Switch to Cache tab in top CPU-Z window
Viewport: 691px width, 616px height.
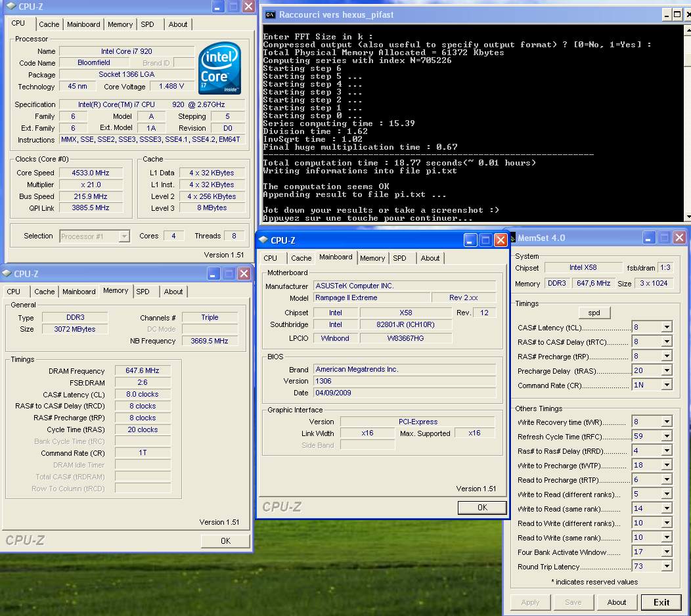coord(49,24)
